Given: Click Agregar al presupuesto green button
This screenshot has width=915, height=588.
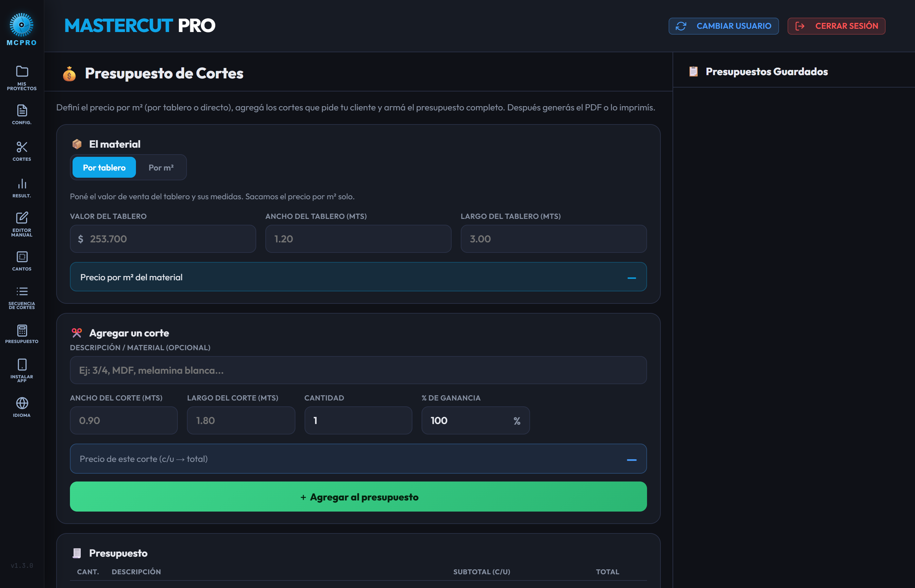Looking at the screenshot, I should coord(358,497).
